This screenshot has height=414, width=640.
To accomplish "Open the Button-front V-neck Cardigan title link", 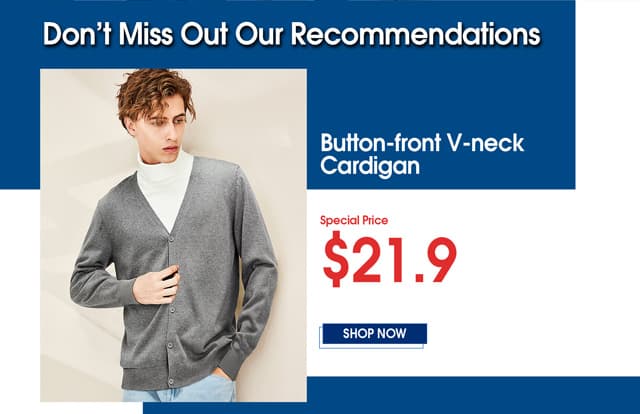I will coord(422,154).
